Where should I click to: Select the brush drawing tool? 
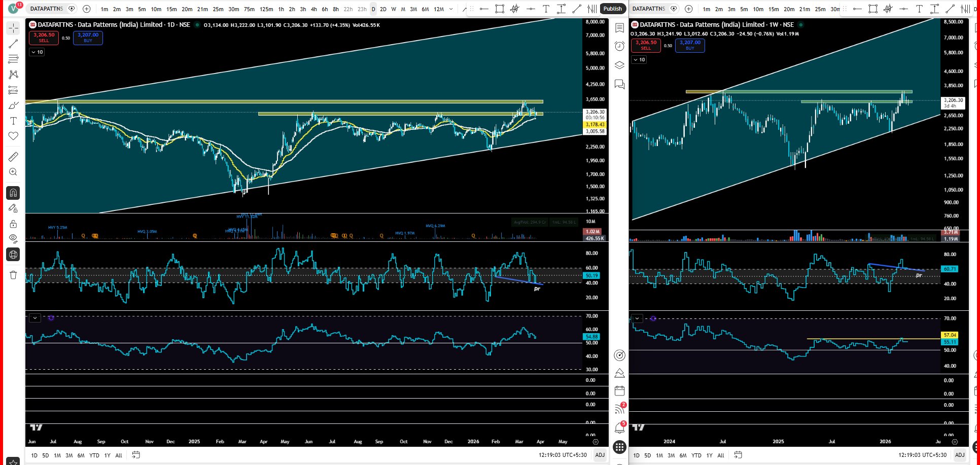pos(14,105)
